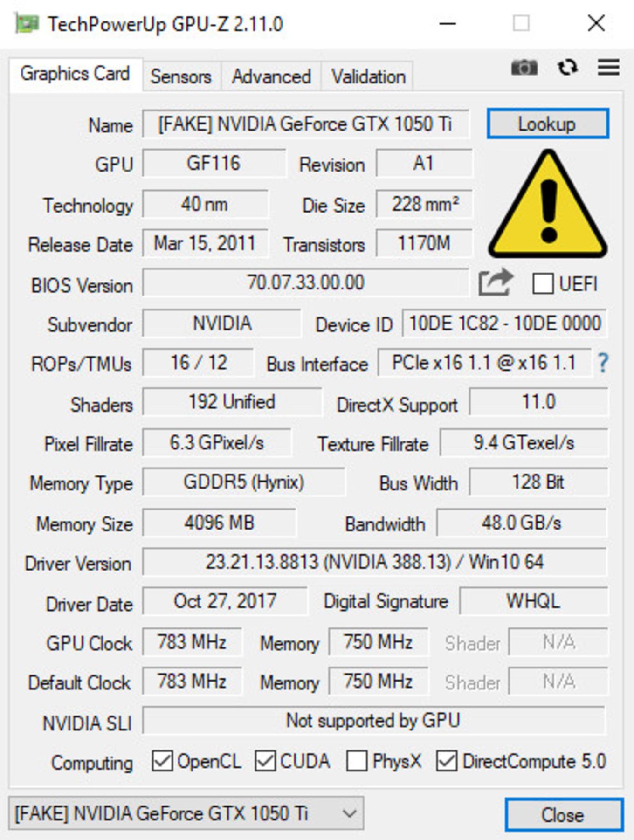Click Bandwidth field 48.0 GB/s
Screen dimensions: 634x840
[x=522, y=523]
